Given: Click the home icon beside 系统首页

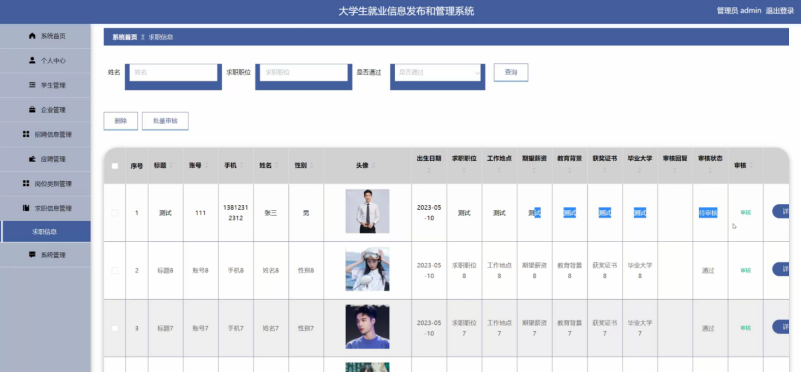Looking at the screenshot, I should click(32, 36).
